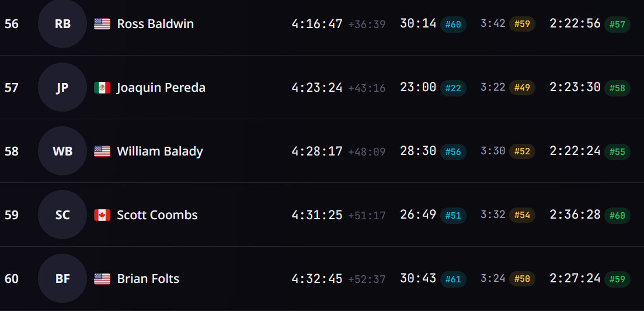
Task: Click the yellow #52 rank badge
Action: (x=522, y=152)
